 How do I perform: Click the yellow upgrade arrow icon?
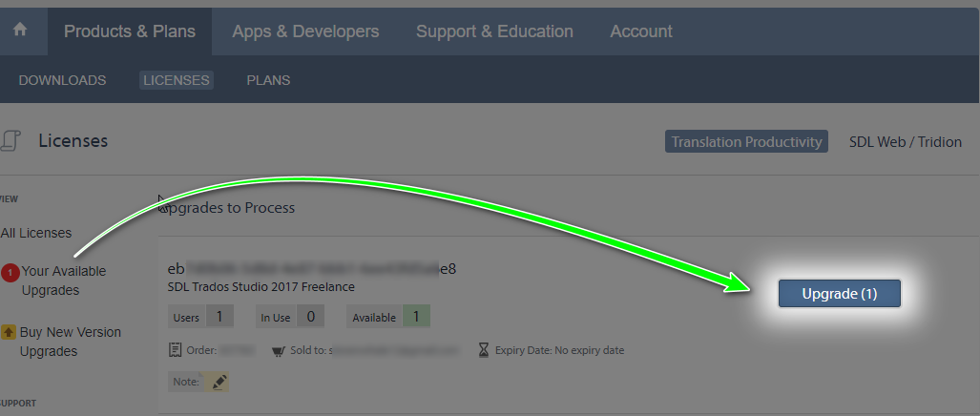pyautogui.click(x=9, y=332)
